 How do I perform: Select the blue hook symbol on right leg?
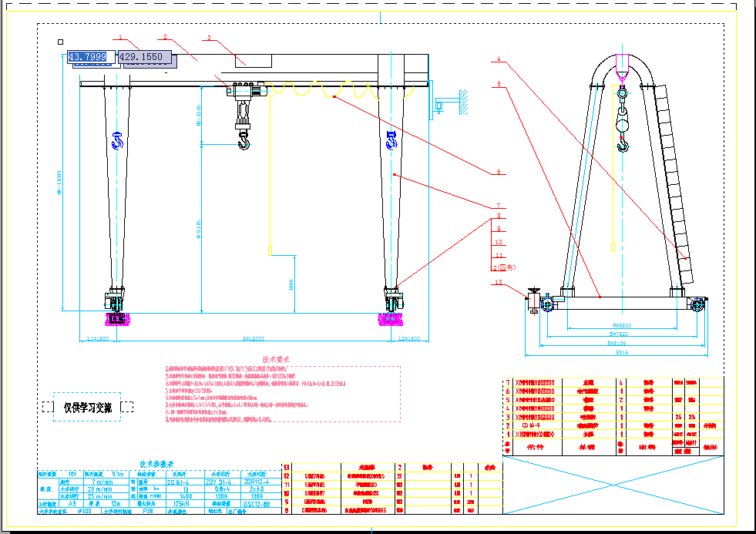pyautogui.click(x=391, y=141)
